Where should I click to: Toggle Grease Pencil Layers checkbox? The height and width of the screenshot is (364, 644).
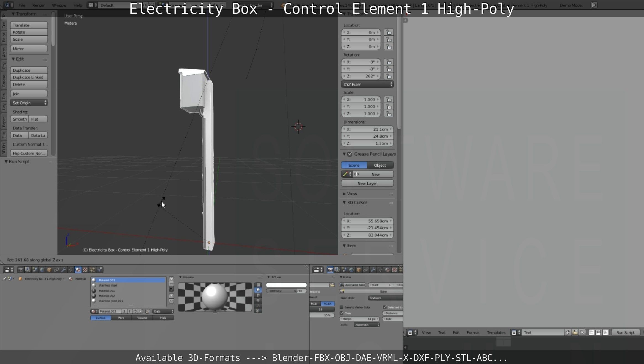click(x=350, y=154)
